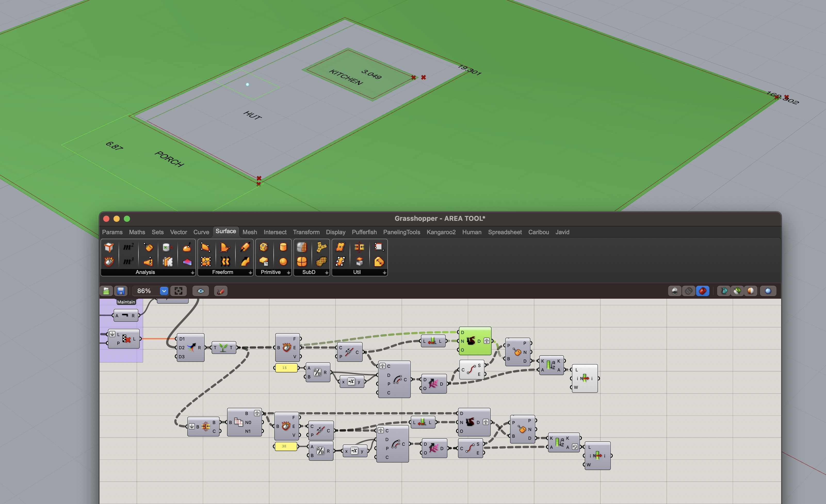The width and height of the screenshot is (826, 504).
Task: Select the Pipe component icon in Freeform
Action: [x=245, y=247]
